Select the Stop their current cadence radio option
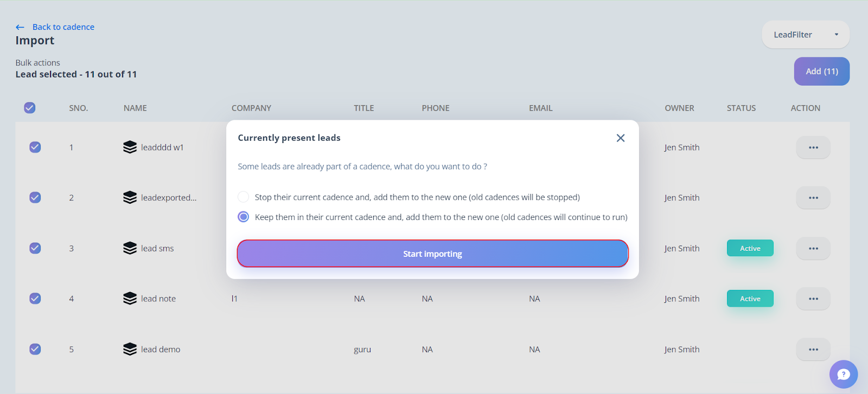Screen dimensions: 868x394 point(244,197)
